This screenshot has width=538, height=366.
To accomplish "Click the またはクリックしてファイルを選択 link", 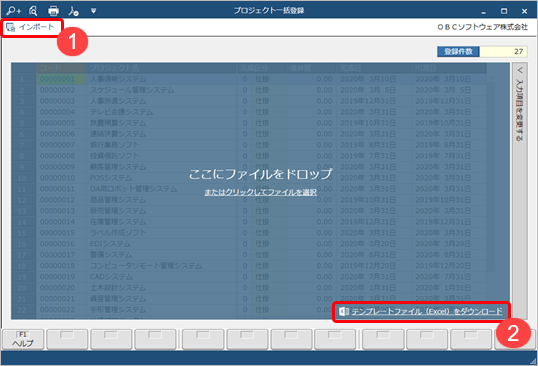I will coord(260,192).
